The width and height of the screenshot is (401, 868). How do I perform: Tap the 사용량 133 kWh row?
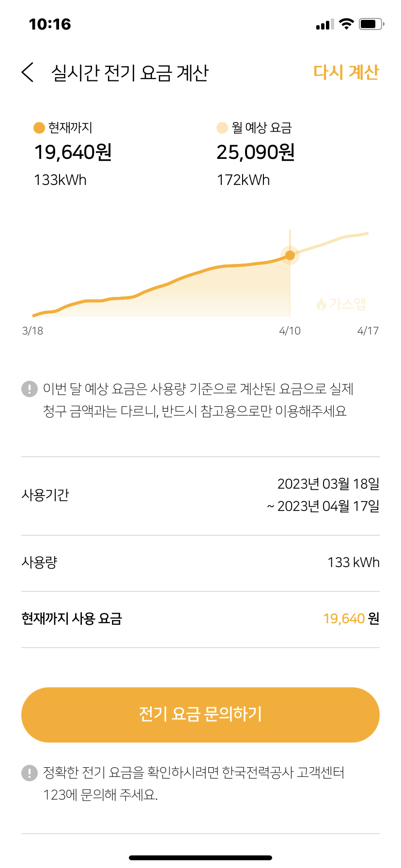coord(200,563)
